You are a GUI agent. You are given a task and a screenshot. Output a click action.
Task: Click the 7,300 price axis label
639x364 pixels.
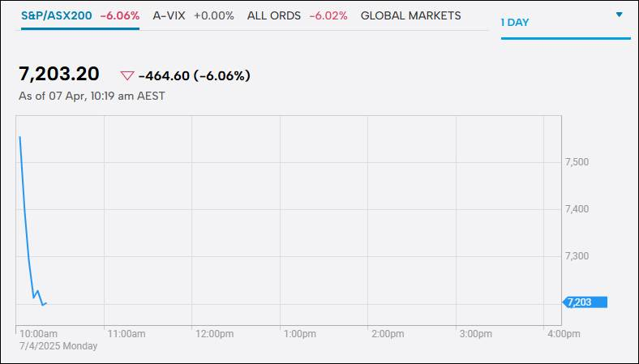click(577, 256)
